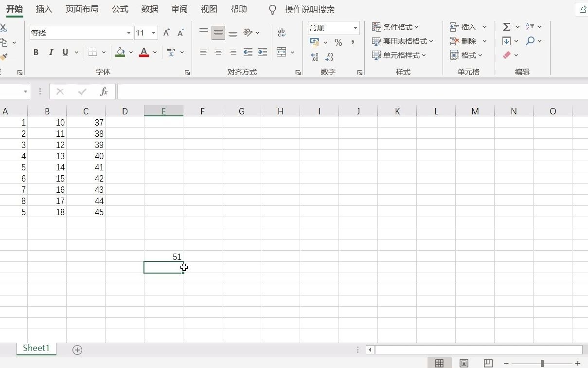
Task: Click the increase decimal icon
Action: click(x=315, y=56)
